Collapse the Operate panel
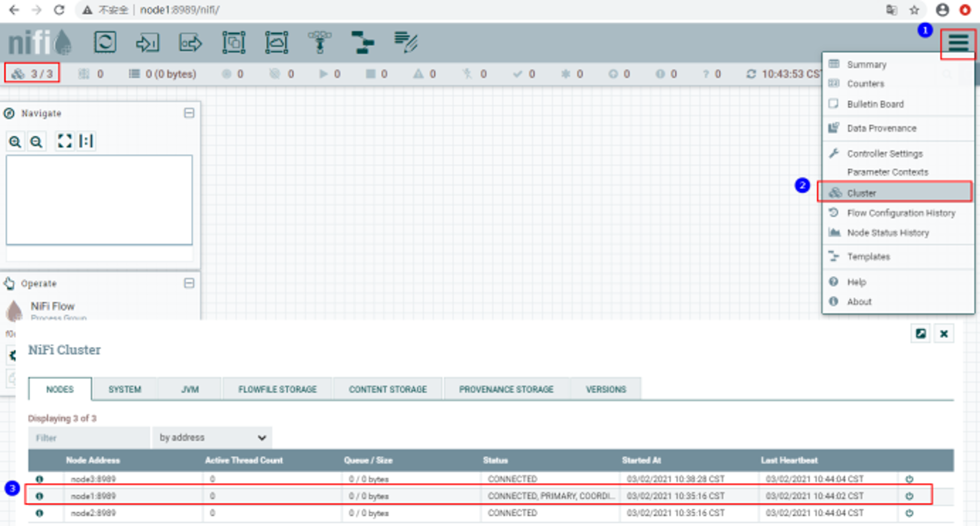This screenshot has height=526, width=980. tap(189, 283)
